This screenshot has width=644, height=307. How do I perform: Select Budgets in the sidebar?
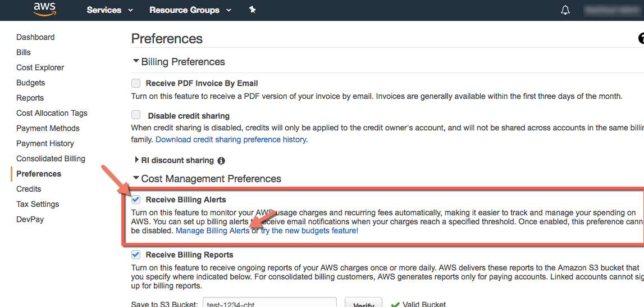tap(31, 83)
